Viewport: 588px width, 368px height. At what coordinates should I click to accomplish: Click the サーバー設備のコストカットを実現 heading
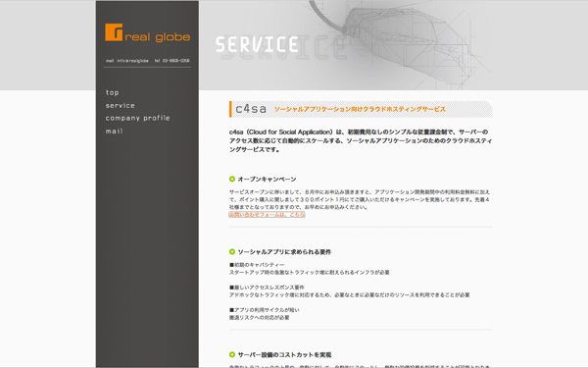click(x=284, y=355)
